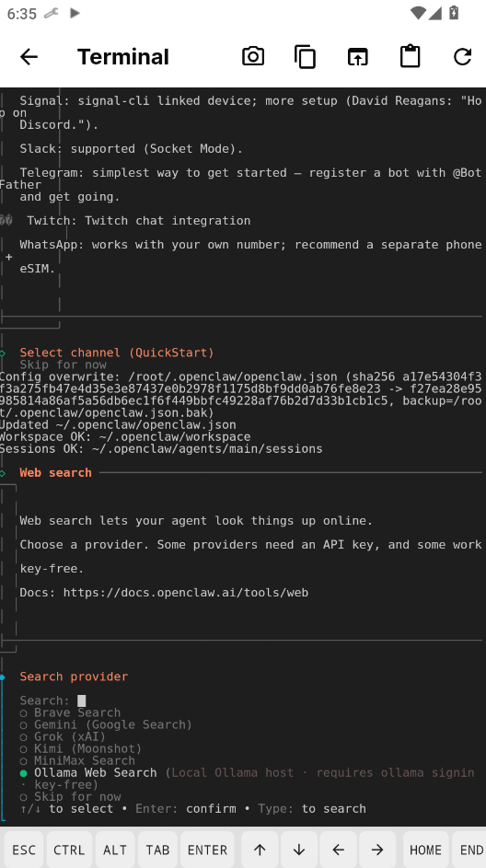The width and height of the screenshot is (486, 868).
Task: Tap the right arrow key
Action: tap(377, 850)
